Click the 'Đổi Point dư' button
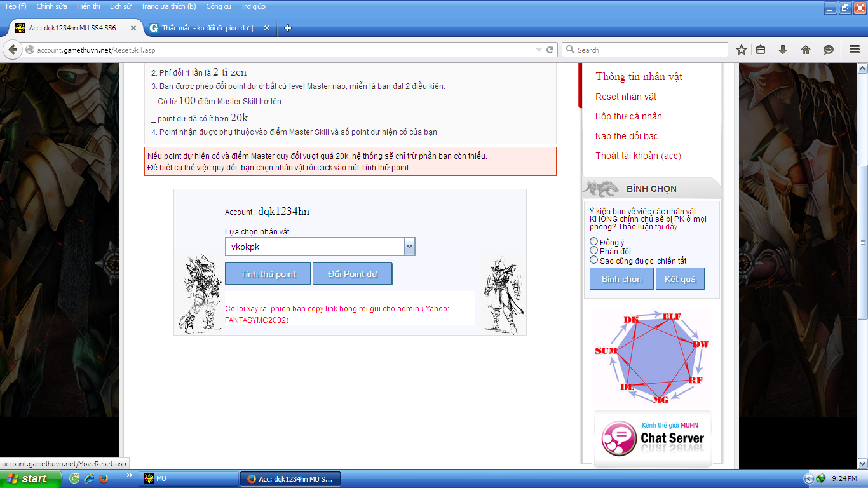This screenshot has width=868, height=488. coord(353,274)
